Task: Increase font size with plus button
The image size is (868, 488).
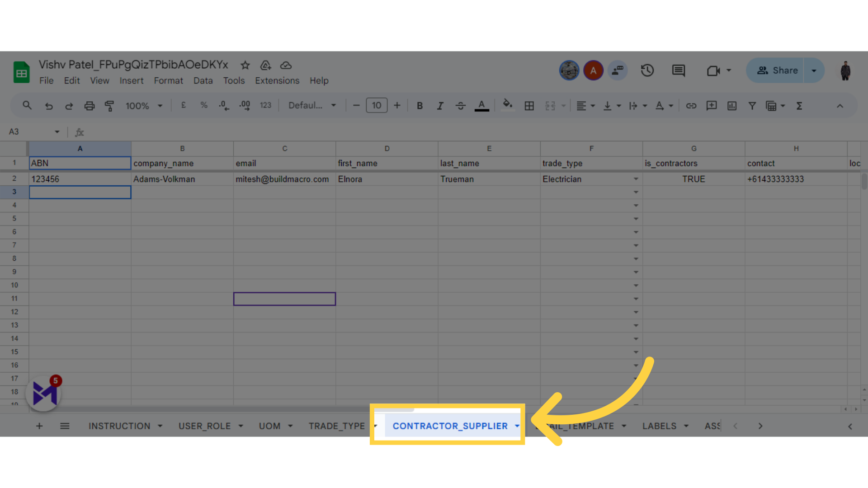Action: click(x=397, y=105)
